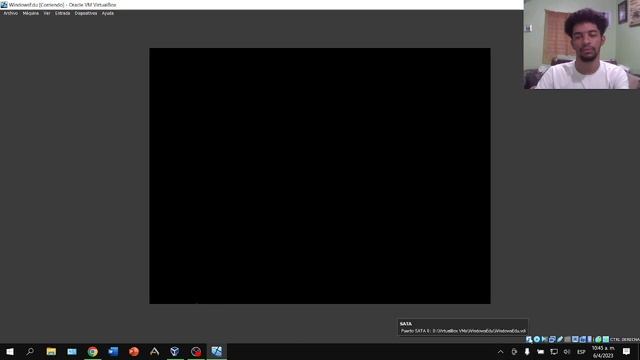Open File Explorer from the taskbar
640x360 pixels.
pos(51,351)
